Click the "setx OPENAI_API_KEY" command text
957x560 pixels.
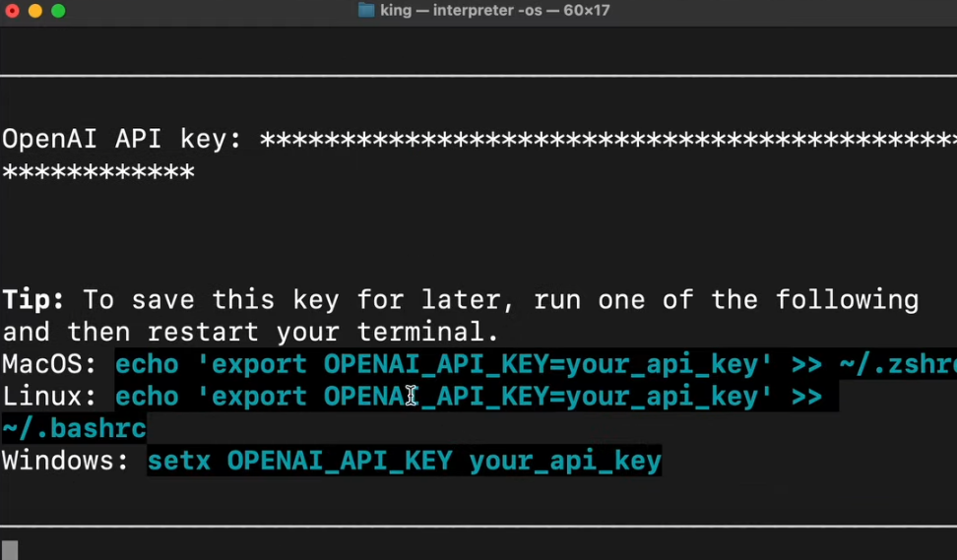299,461
